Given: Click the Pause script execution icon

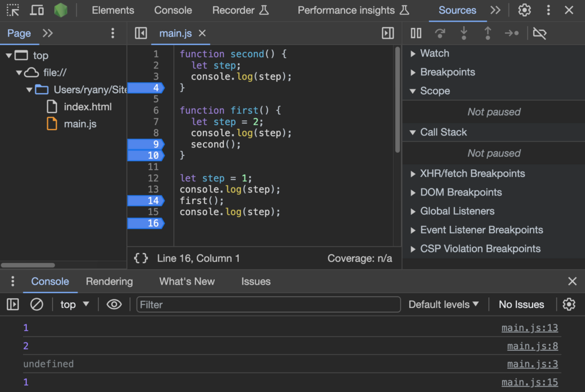Looking at the screenshot, I should click(x=416, y=33).
